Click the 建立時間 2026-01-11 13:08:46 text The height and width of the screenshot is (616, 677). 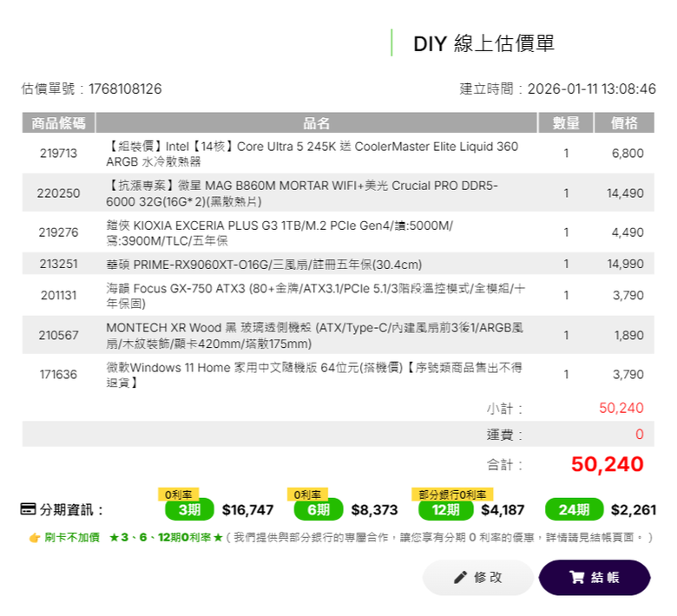[558, 88]
